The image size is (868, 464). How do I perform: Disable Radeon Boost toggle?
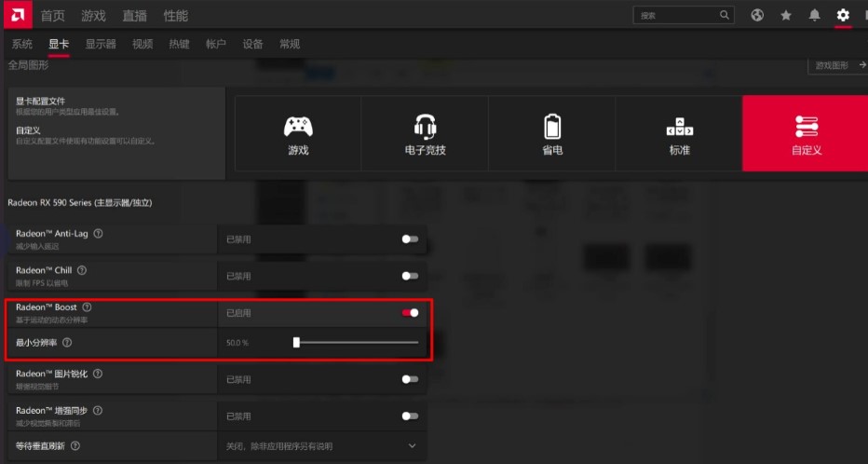coord(410,313)
